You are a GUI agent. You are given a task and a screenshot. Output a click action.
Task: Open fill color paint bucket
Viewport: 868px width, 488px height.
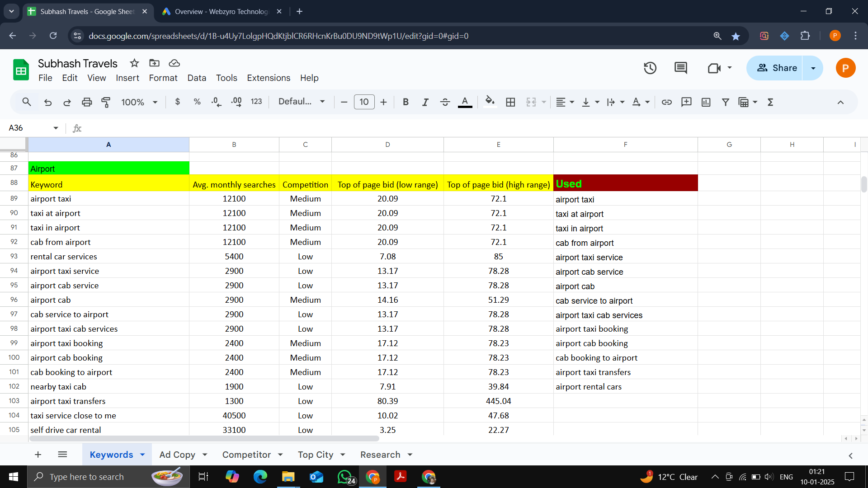coord(490,102)
